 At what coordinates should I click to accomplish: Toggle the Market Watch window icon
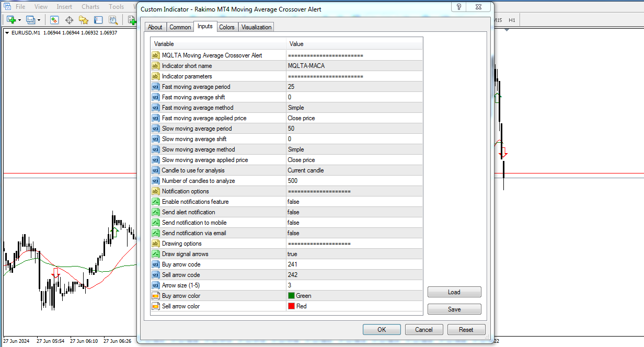click(x=54, y=20)
